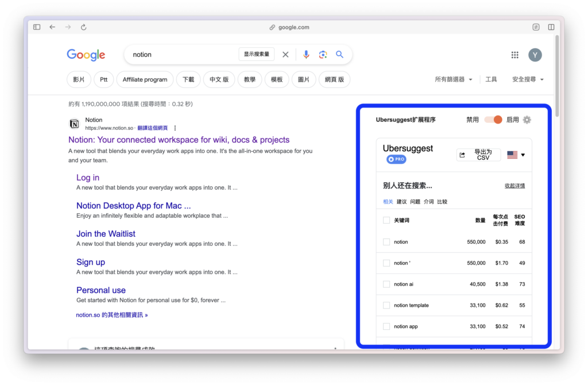Check the box for notion template

click(x=386, y=306)
